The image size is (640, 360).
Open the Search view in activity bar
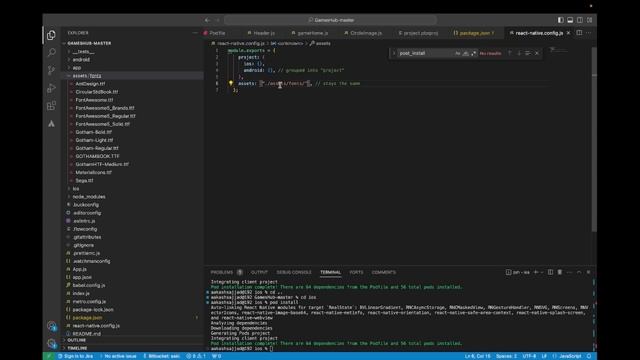[x=51, y=53]
